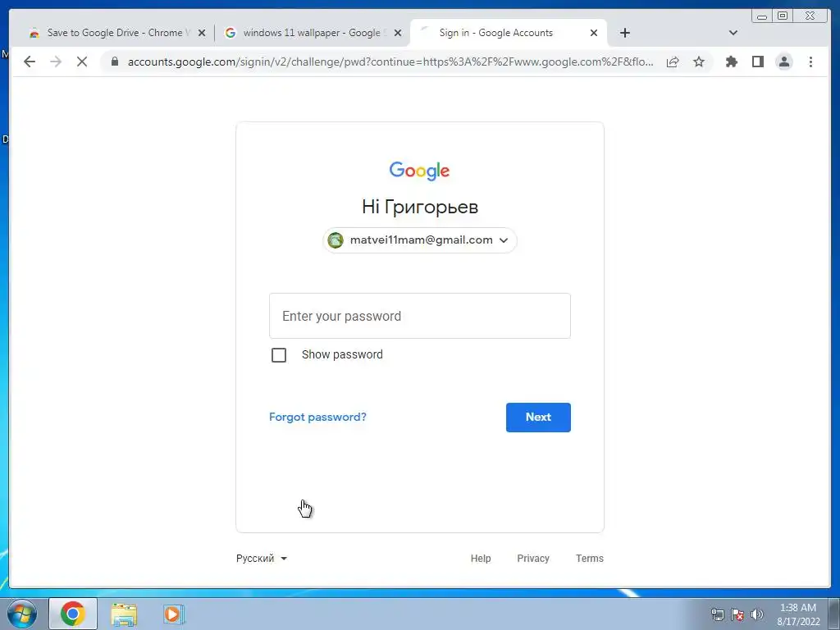
Task: Open Chrome's three-dot menu
Action: tap(810, 62)
